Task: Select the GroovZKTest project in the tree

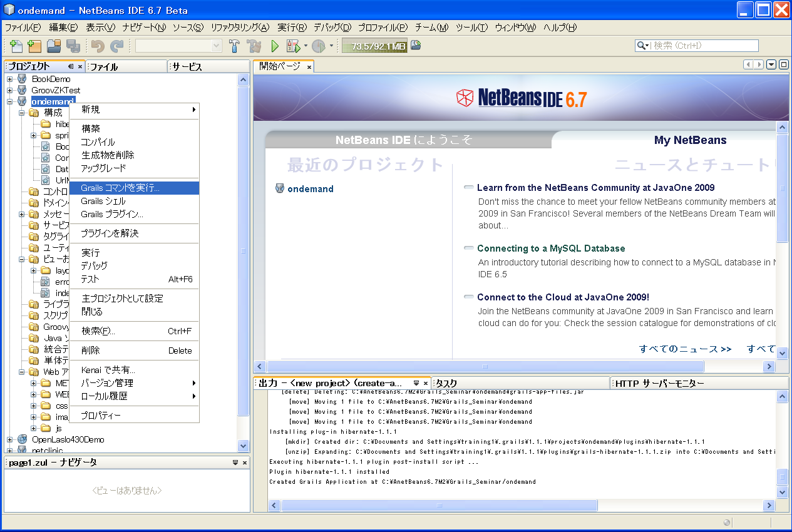Action: [56, 90]
